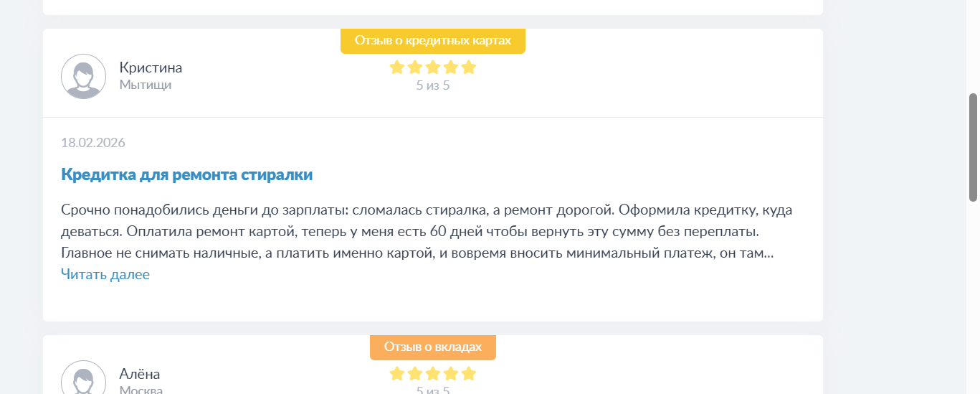This screenshot has width=980, height=394.
Task: Click the "5 из 5" score under Кристина's stars
Action: [x=432, y=85]
